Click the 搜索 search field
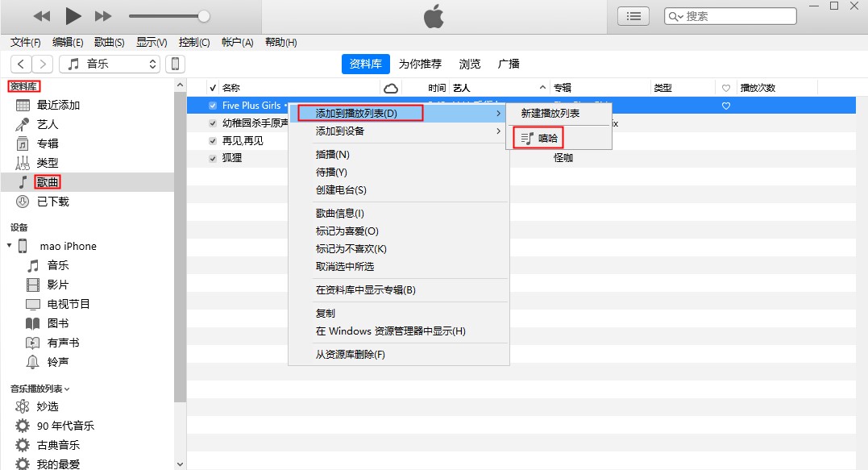The image size is (868, 470). coord(730,17)
